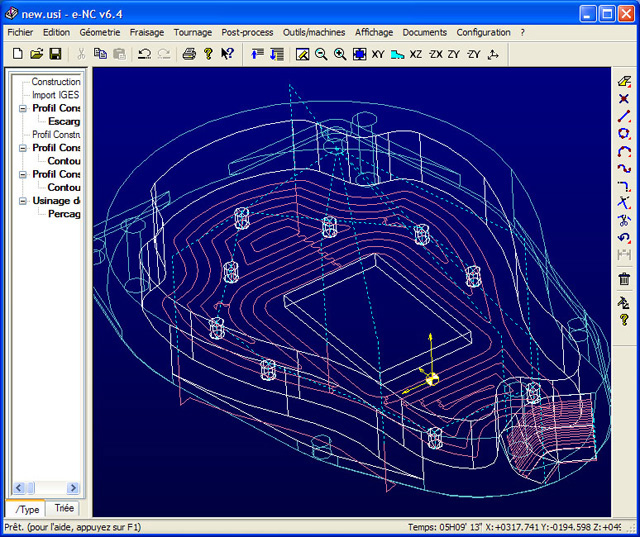Select the Escarg operation in the tree
This screenshot has width=640, height=537.
point(64,122)
